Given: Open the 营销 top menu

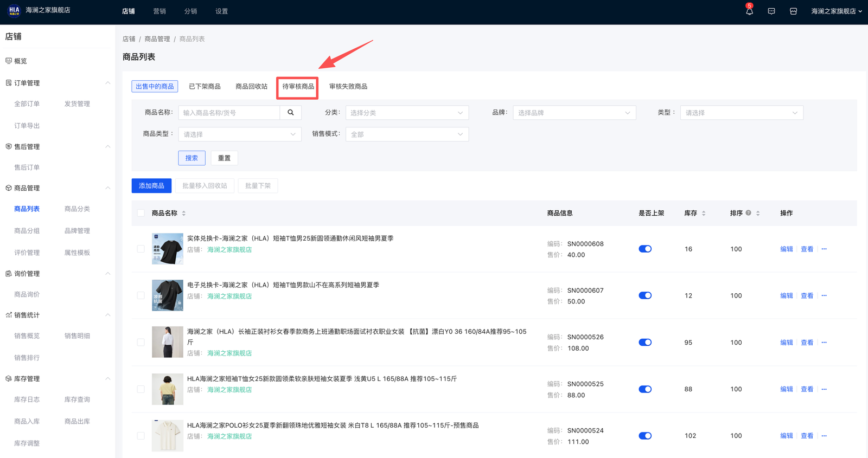Looking at the screenshot, I should (159, 11).
